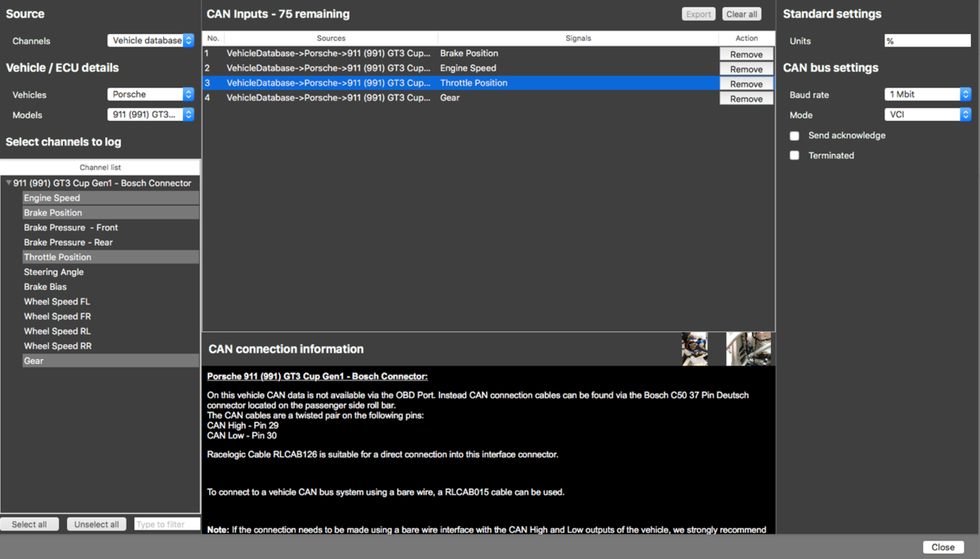
Task: Enable the Send acknowledge checkbox
Action: (794, 135)
